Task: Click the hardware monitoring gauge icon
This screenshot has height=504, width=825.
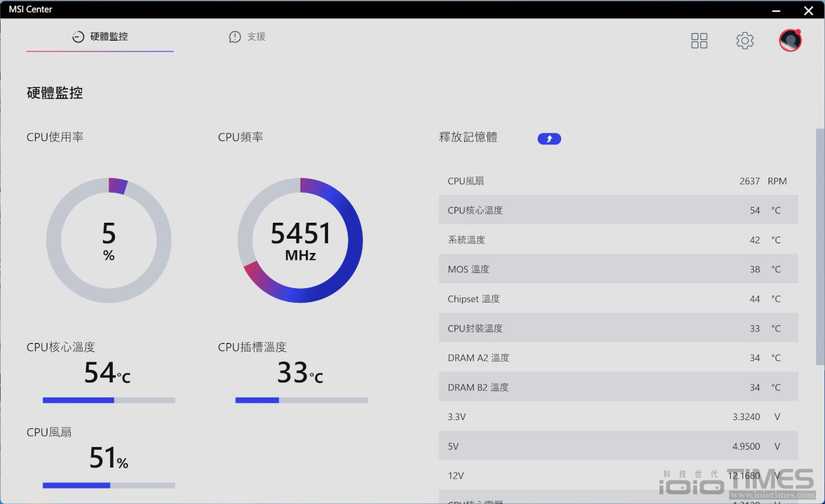Action: (x=78, y=37)
